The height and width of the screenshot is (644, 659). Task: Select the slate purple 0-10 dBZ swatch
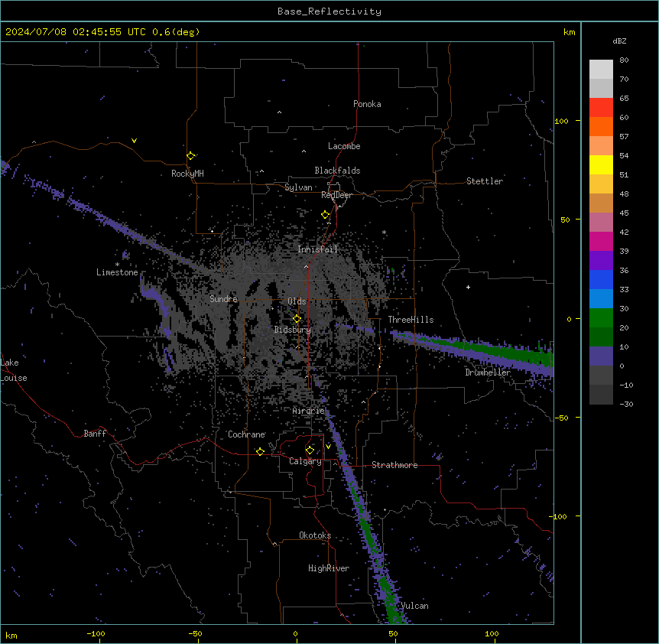coord(601,356)
